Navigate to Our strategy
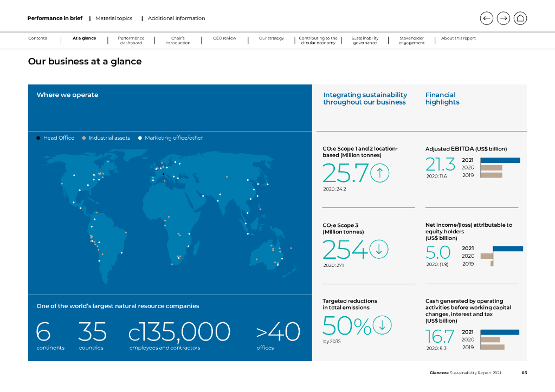 click(x=271, y=38)
